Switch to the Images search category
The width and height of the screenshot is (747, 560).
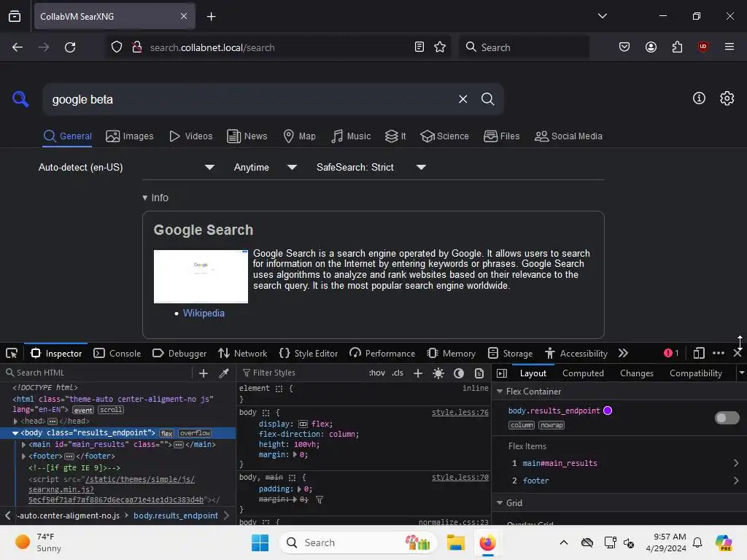coord(130,136)
